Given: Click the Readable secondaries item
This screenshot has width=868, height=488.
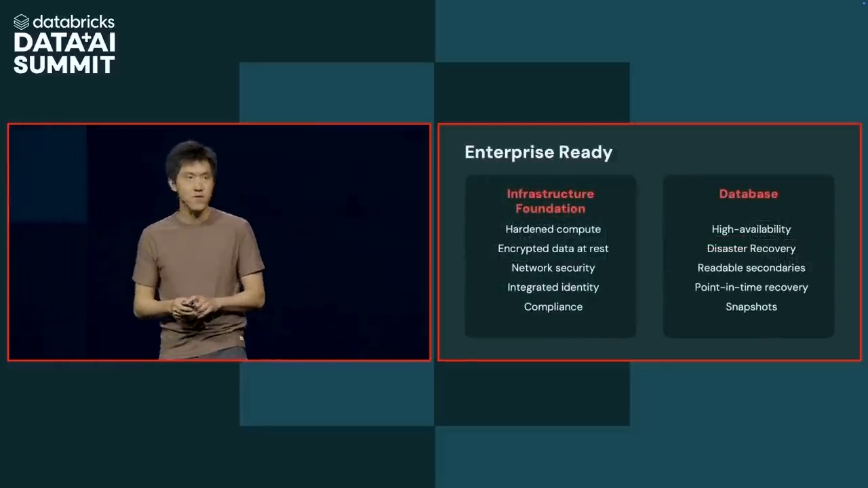Looking at the screenshot, I should [751, 268].
